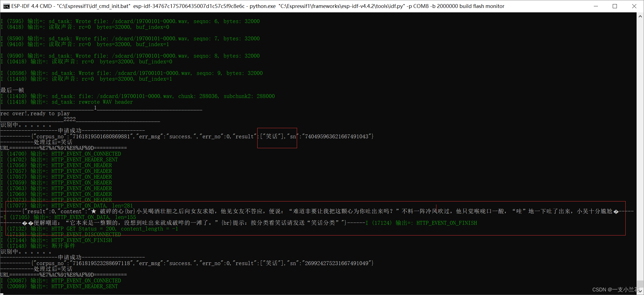
Task: Click the scrollbar up arrow
Action: [x=640, y=16]
